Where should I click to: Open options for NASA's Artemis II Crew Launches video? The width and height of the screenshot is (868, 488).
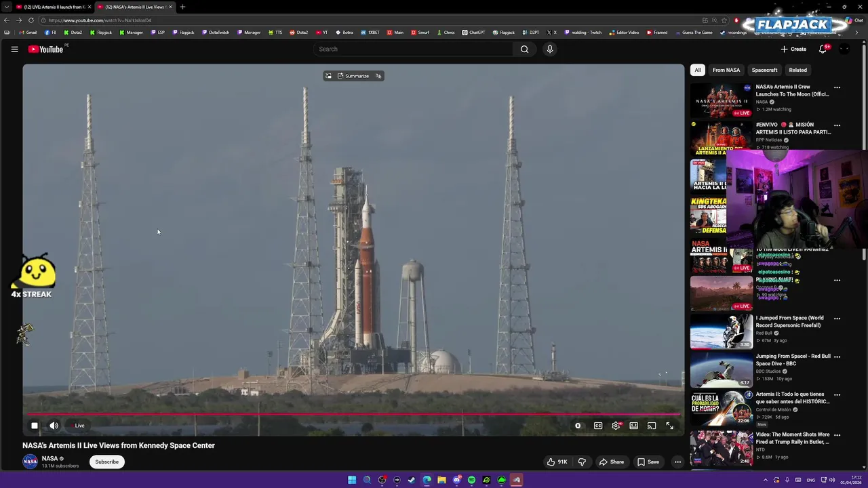[837, 87]
